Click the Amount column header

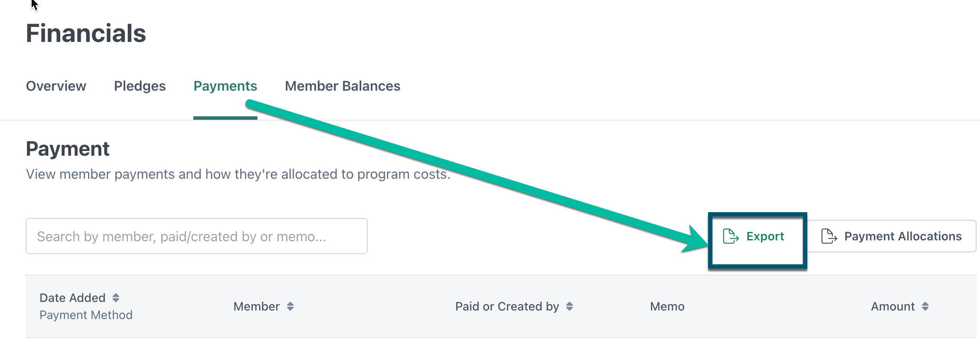(893, 306)
